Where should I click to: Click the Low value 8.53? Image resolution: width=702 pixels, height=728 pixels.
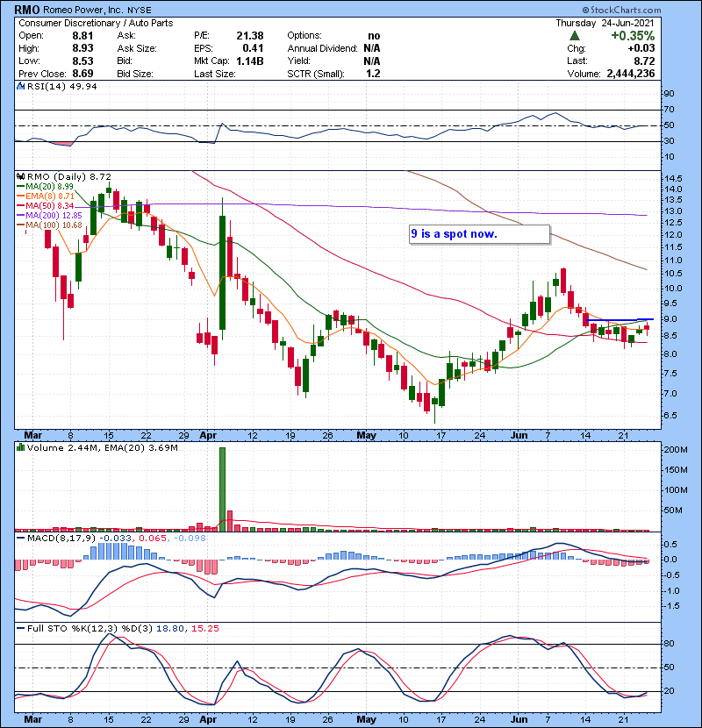pyautogui.click(x=82, y=61)
